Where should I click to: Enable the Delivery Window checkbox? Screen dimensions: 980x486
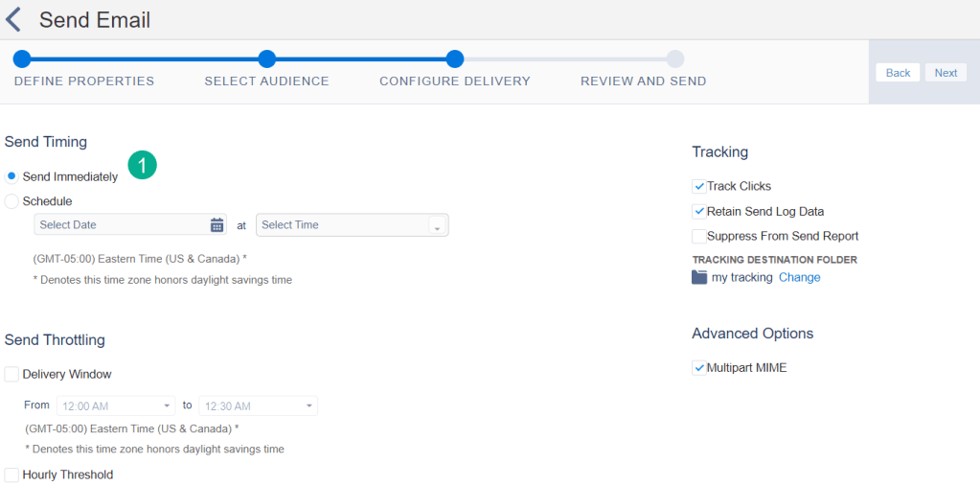11,374
